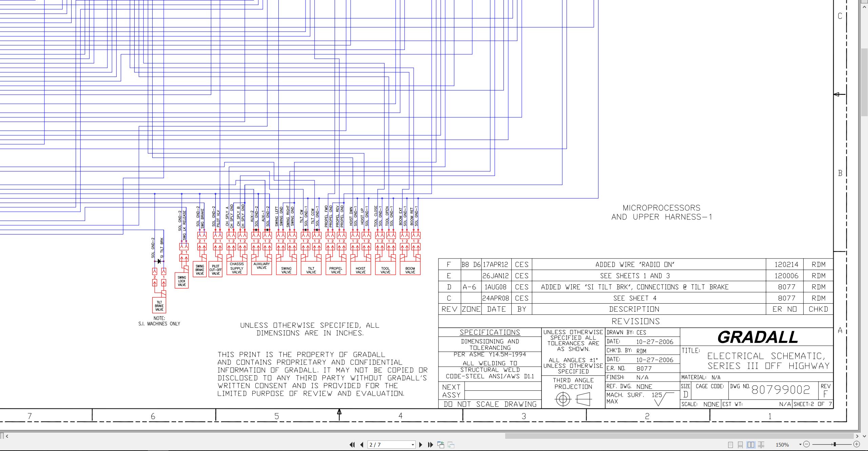The height and width of the screenshot is (451, 868).
Task: Click the greyed-out next view icon
Action: point(451,445)
